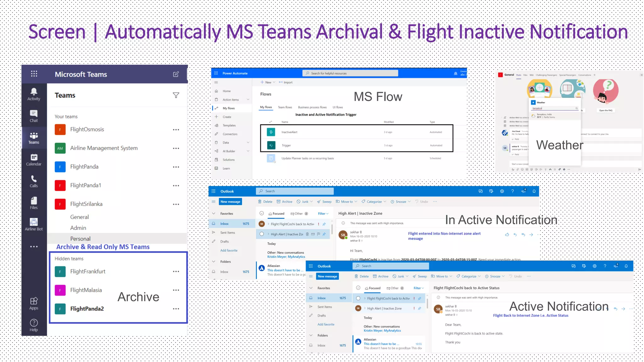The image size is (644, 362).
Task: Click new chat compose icon in Teams header
Action: coord(176,74)
